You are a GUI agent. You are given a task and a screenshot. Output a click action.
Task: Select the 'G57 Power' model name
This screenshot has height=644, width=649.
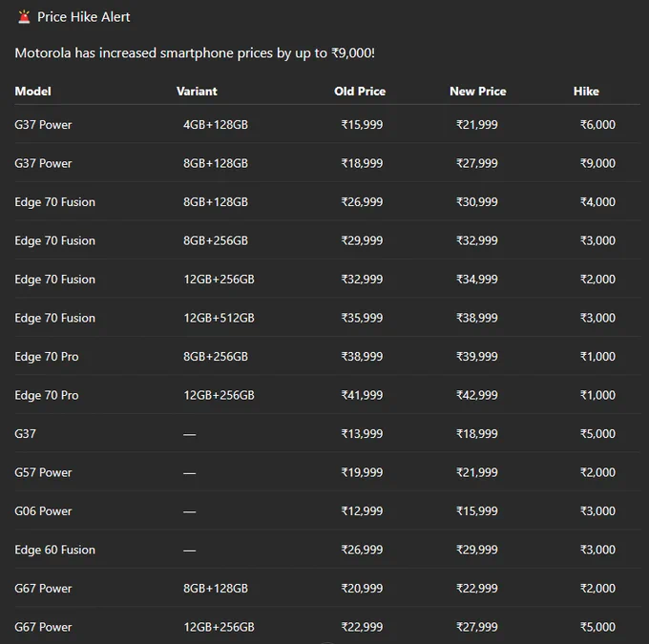click(x=43, y=472)
